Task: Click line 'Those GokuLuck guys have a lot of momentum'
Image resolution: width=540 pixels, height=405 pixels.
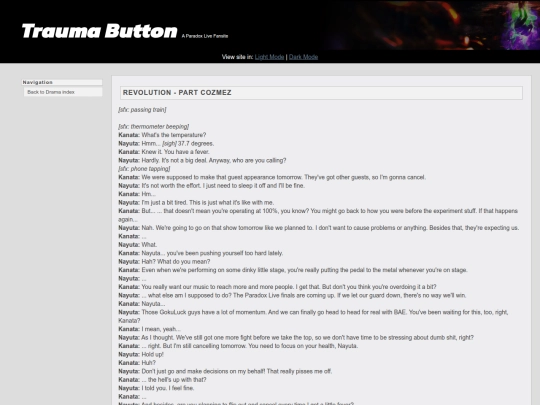Action: (x=313, y=316)
